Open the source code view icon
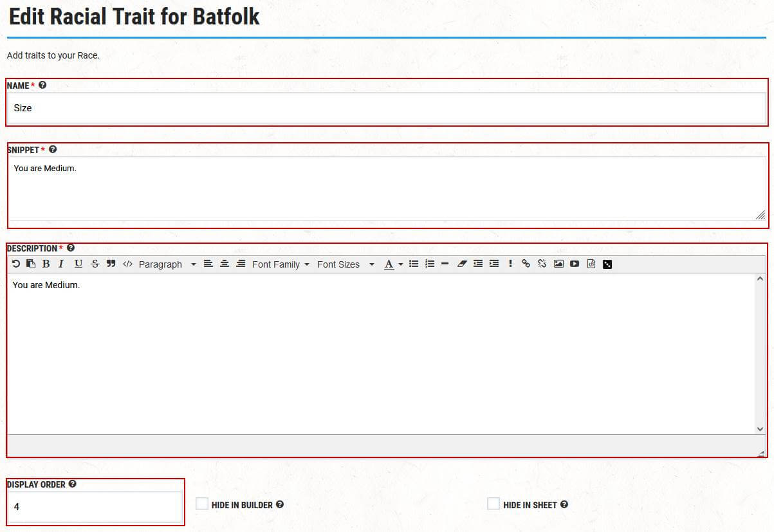This screenshot has width=774, height=532. pyautogui.click(x=127, y=264)
